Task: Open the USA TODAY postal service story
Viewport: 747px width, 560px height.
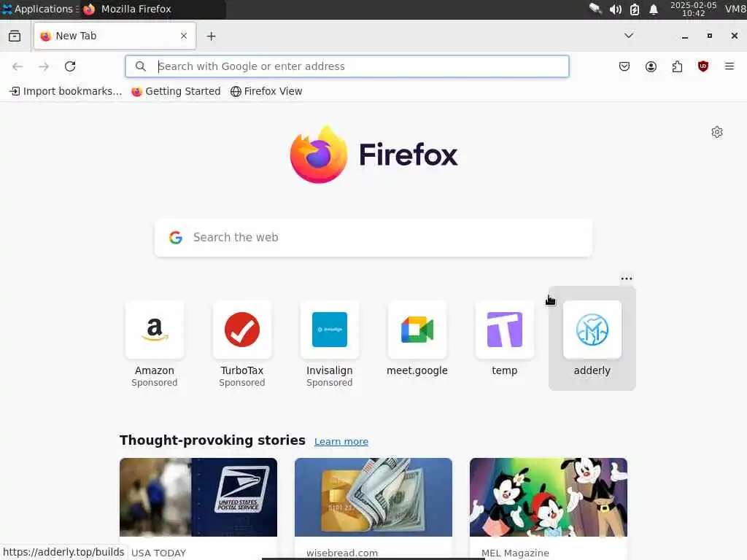Action: [x=198, y=507]
